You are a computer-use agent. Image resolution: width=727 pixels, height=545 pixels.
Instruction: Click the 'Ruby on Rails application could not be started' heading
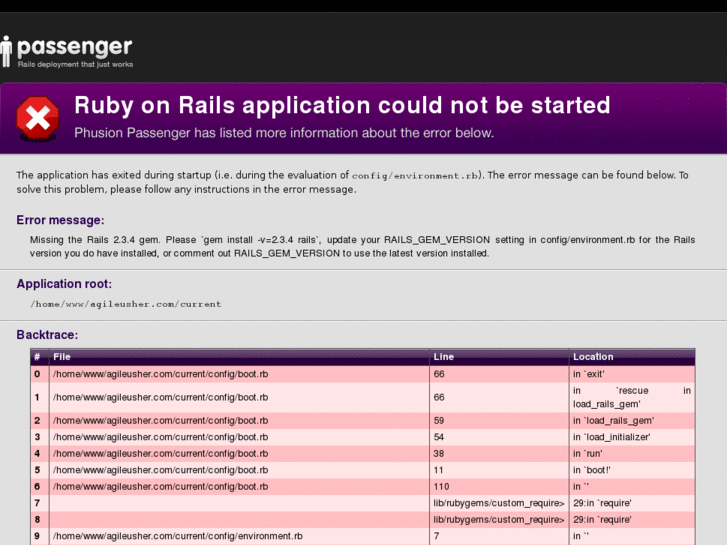342,106
